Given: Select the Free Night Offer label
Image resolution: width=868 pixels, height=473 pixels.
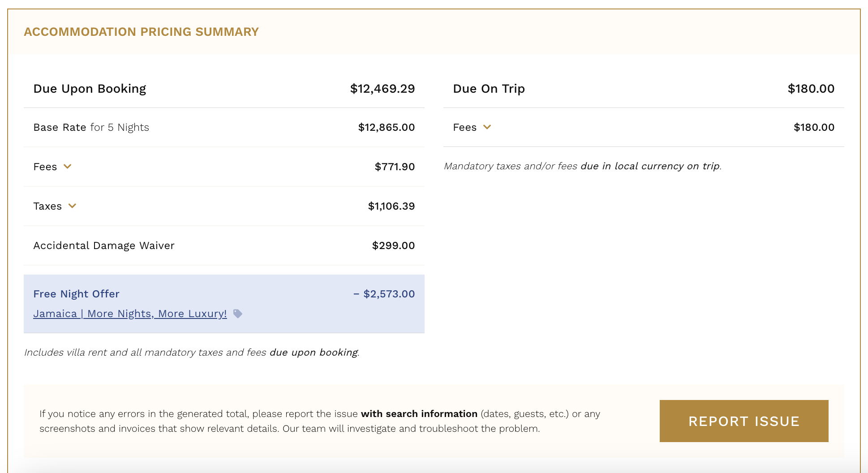Looking at the screenshot, I should click(77, 294).
